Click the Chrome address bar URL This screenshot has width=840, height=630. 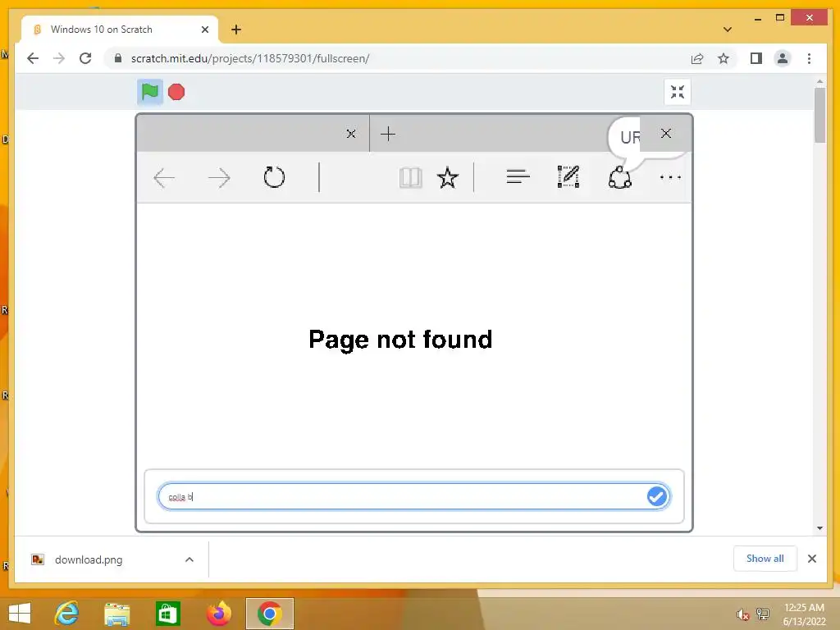tap(249, 58)
